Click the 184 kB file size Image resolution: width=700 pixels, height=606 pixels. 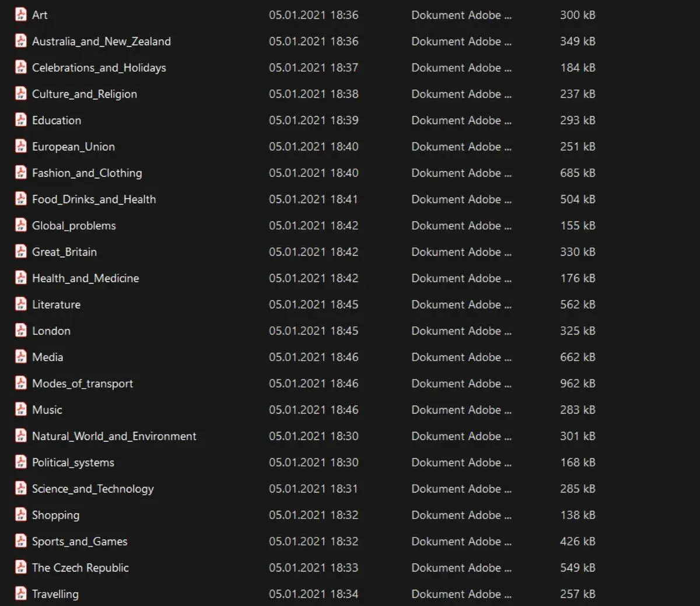(577, 67)
